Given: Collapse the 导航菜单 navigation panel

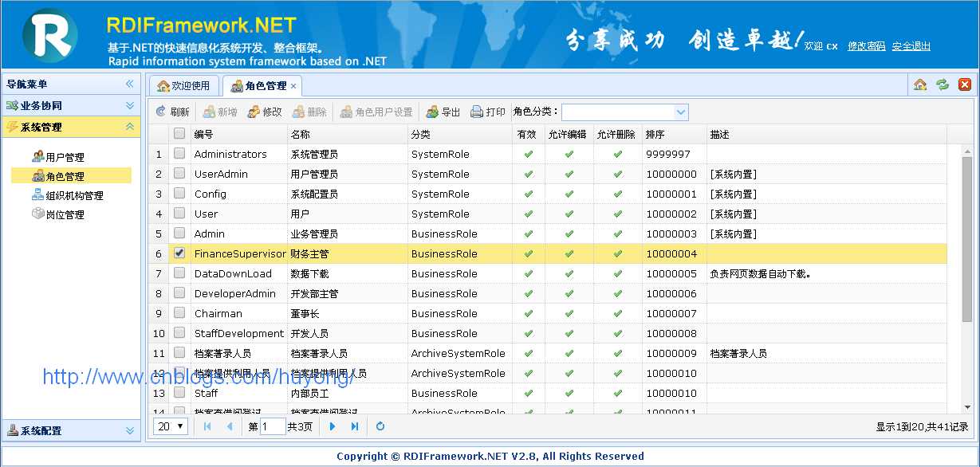Looking at the screenshot, I should point(129,84).
